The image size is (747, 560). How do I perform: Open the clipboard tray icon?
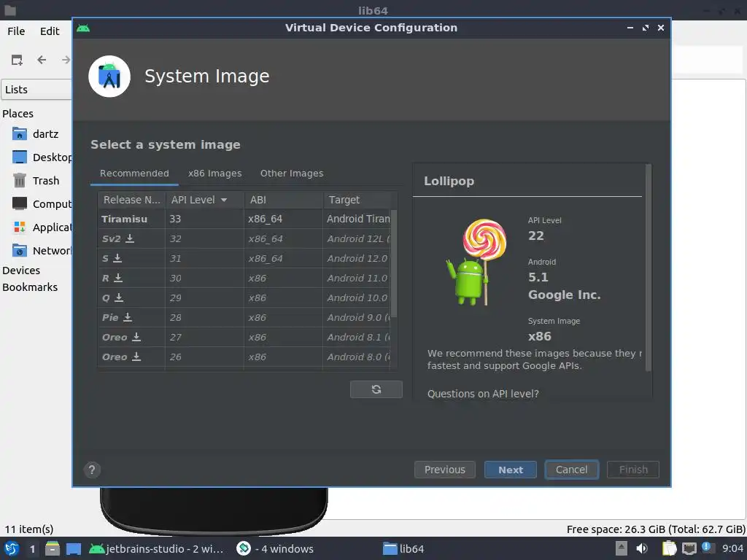pyautogui.click(x=669, y=548)
